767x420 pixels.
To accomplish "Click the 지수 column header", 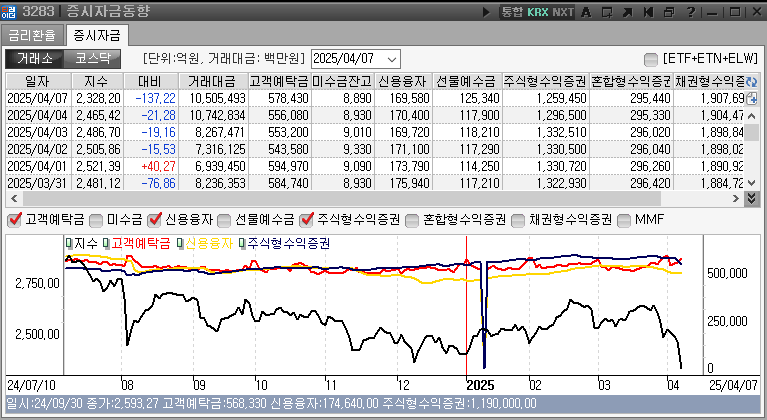I will pos(97,81).
